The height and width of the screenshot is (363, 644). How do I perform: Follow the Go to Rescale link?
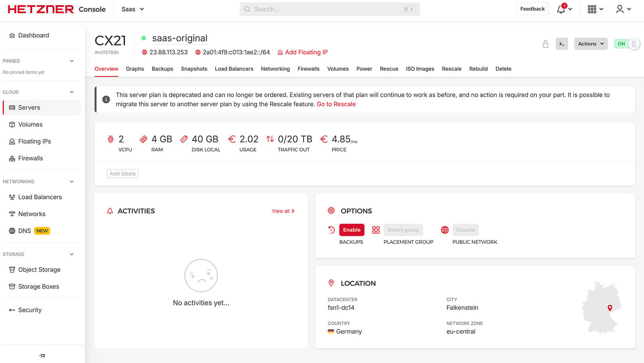(336, 104)
